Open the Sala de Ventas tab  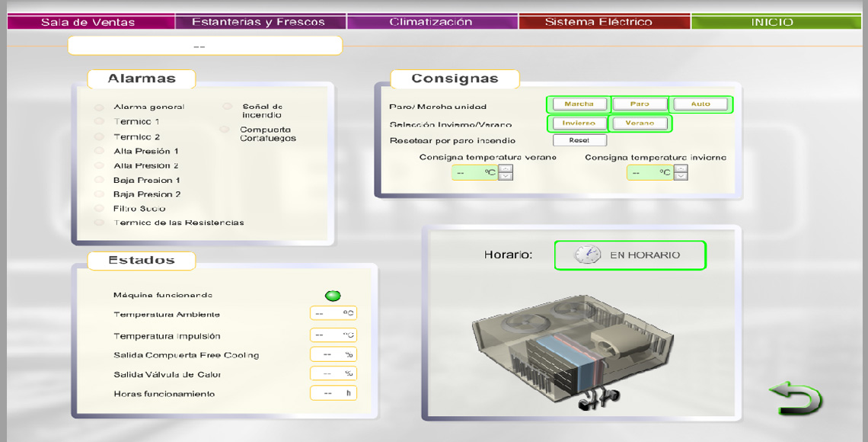pos(91,22)
